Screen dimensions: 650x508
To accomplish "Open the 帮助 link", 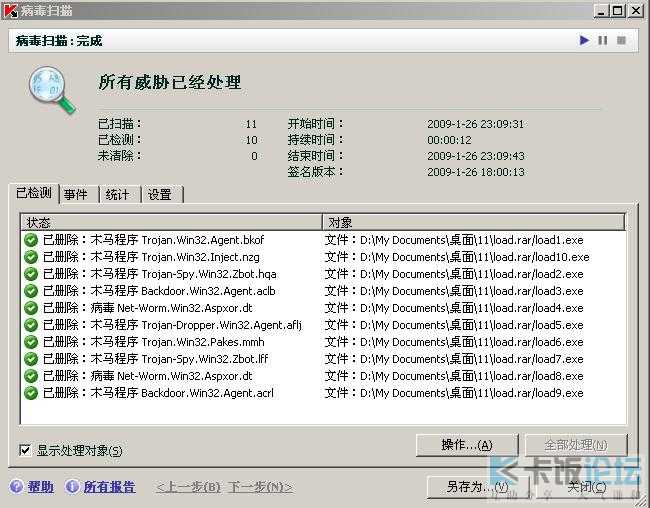I will (41, 487).
